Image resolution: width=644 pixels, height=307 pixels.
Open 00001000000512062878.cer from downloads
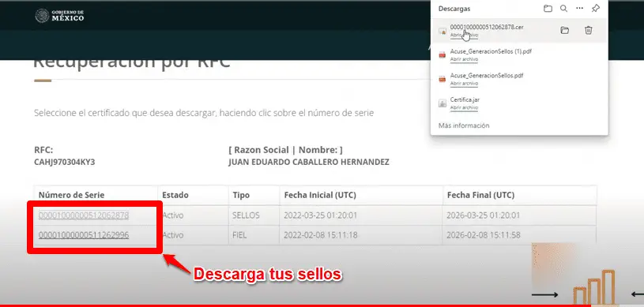click(487, 27)
